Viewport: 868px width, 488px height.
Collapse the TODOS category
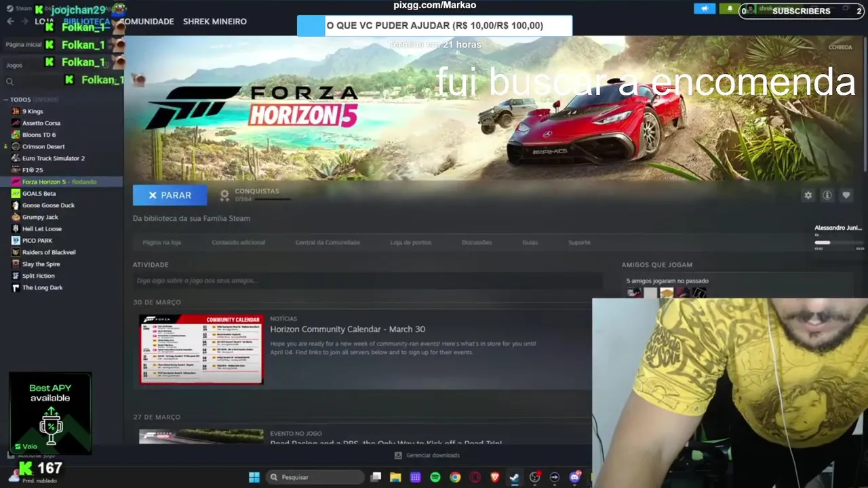pyautogui.click(x=5, y=100)
